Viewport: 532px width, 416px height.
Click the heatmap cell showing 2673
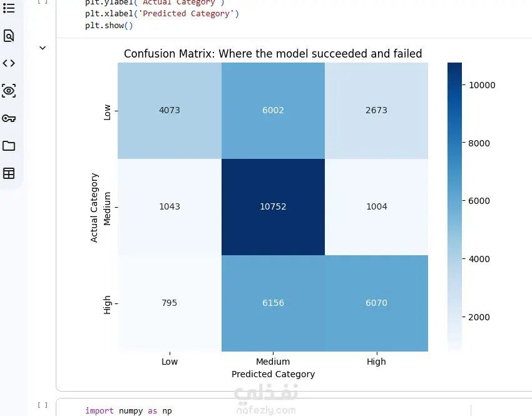(376, 110)
